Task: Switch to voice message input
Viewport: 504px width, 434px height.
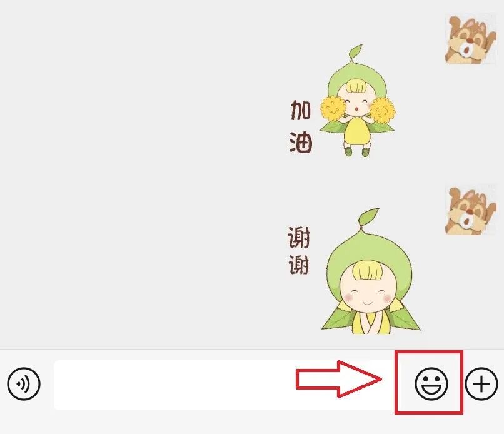Action: [x=24, y=383]
